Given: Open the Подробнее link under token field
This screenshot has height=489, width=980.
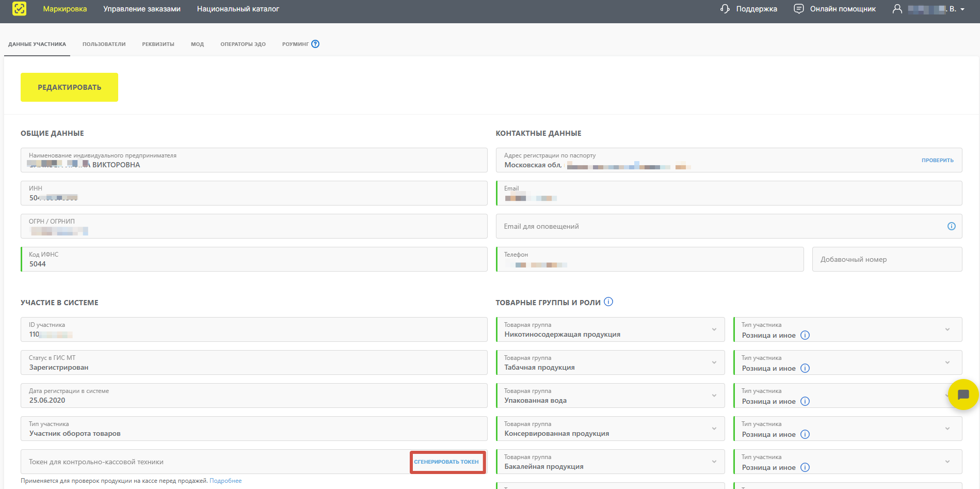Looking at the screenshot, I should pyautogui.click(x=226, y=481).
